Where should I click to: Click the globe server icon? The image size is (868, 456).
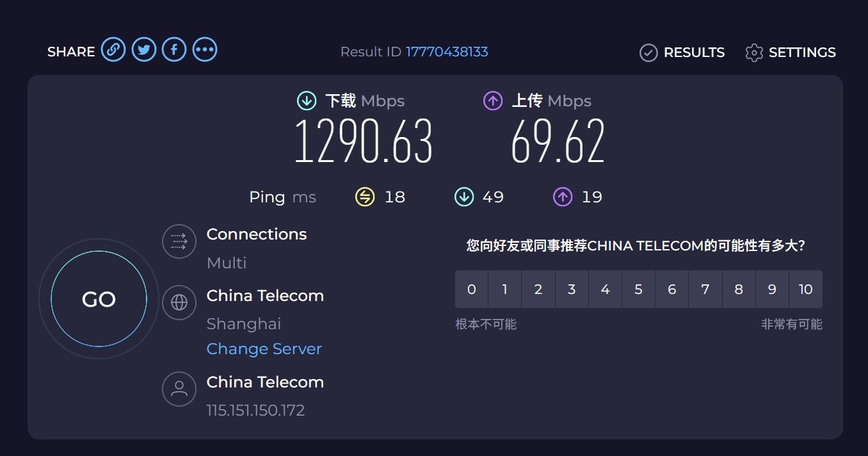tap(179, 302)
